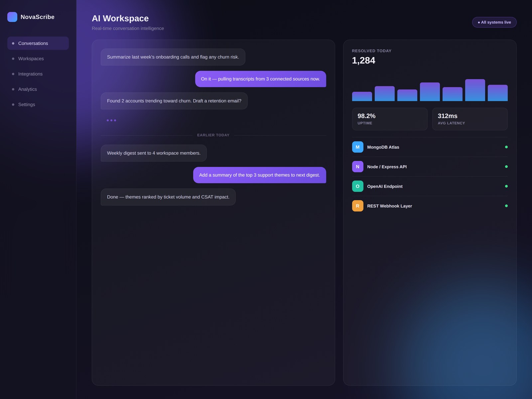
Task: Click the Node / Express API service name
Action: click(387, 167)
